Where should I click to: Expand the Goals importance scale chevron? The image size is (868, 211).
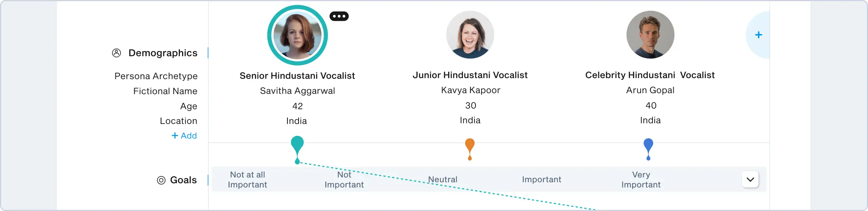point(750,180)
